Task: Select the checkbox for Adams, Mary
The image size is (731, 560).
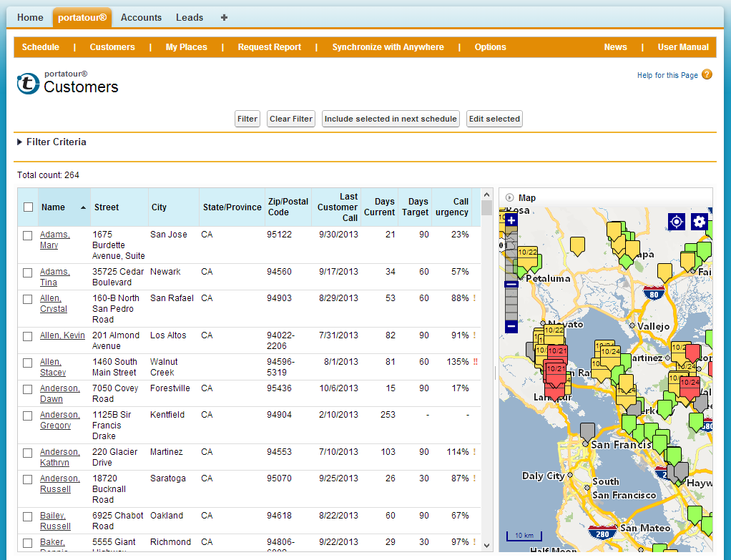Action: [28, 235]
